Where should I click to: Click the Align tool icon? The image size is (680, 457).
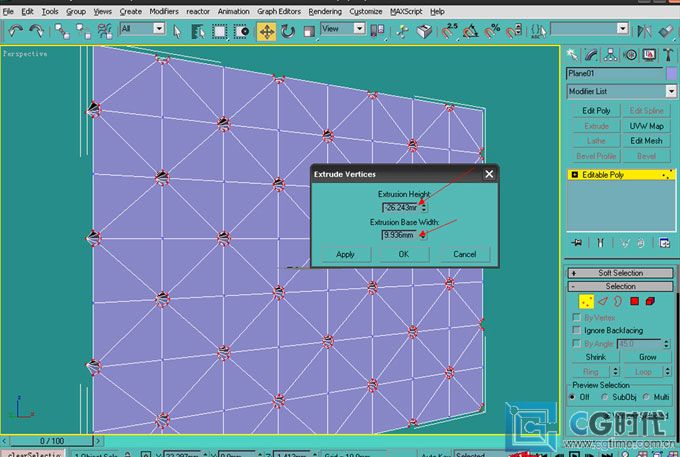[x=666, y=31]
